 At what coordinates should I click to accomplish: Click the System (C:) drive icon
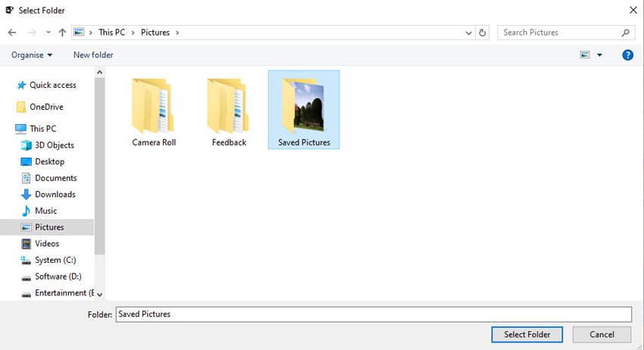click(x=26, y=260)
